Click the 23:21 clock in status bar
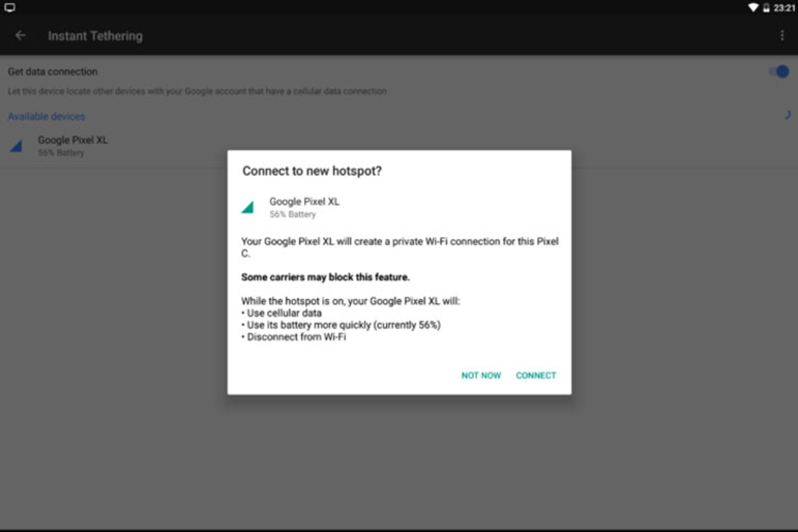 [784, 8]
